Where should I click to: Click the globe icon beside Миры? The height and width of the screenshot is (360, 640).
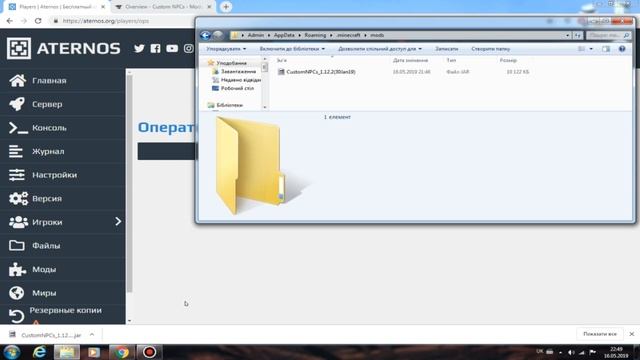point(17,293)
